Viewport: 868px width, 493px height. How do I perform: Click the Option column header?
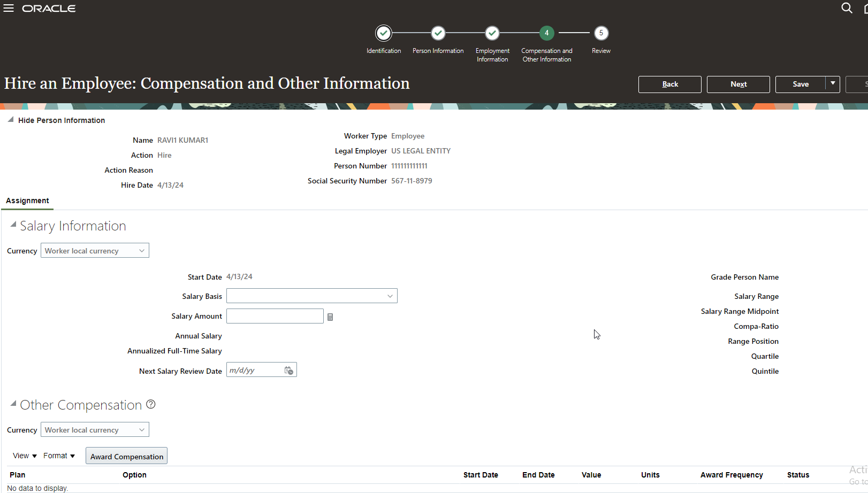pos(134,475)
